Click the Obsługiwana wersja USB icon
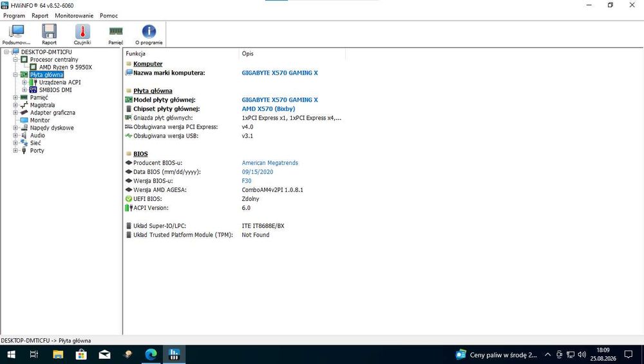This screenshot has width=644, height=364. pos(129,136)
